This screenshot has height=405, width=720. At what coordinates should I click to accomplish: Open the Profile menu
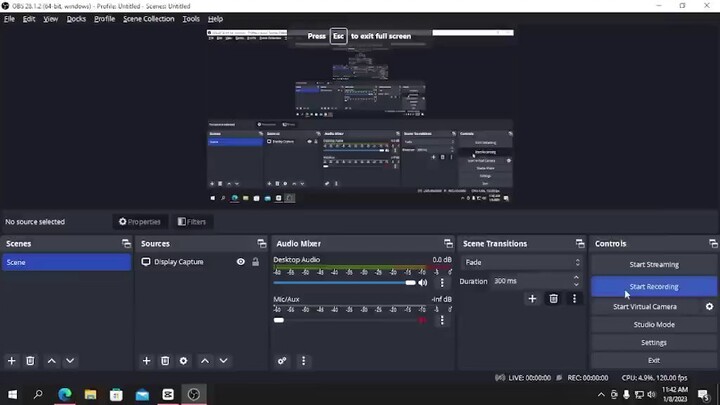[x=105, y=19]
